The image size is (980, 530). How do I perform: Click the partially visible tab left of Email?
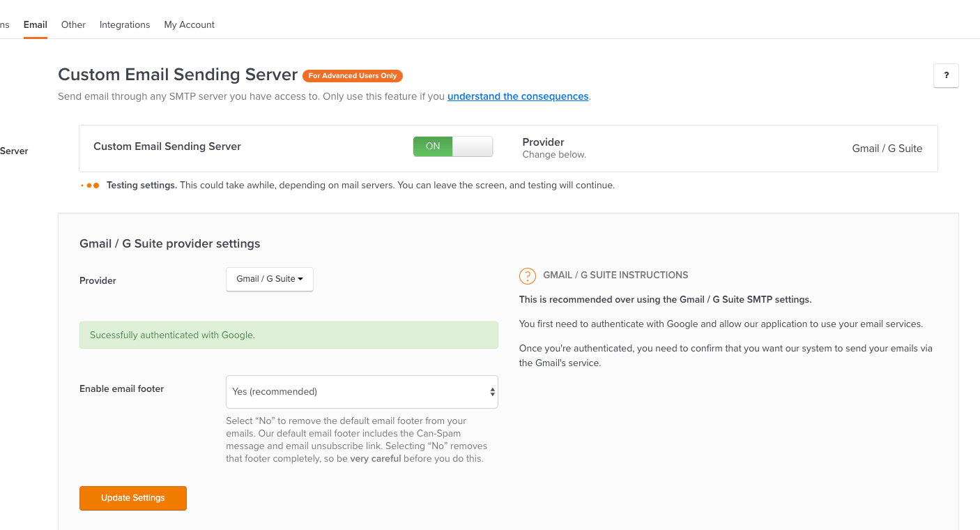(x=5, y=24)
